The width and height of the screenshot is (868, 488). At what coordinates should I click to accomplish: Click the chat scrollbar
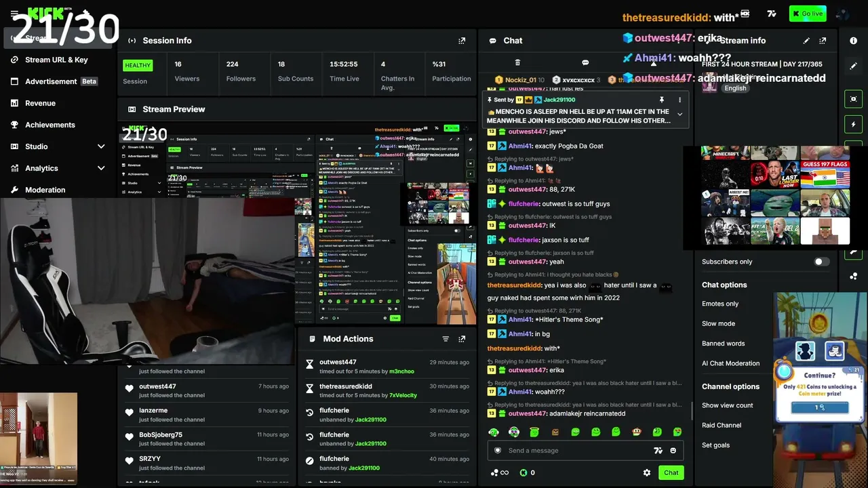click(x=691, y=411)
